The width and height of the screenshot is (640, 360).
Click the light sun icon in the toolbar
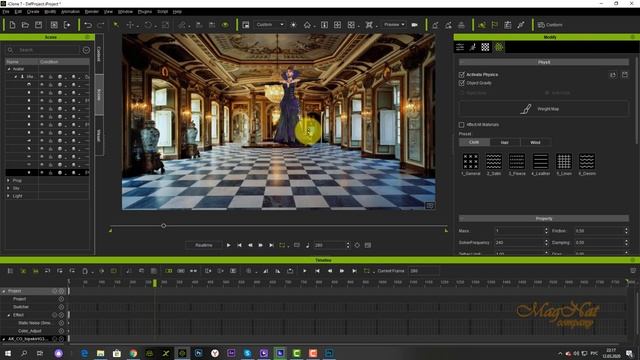293,25
